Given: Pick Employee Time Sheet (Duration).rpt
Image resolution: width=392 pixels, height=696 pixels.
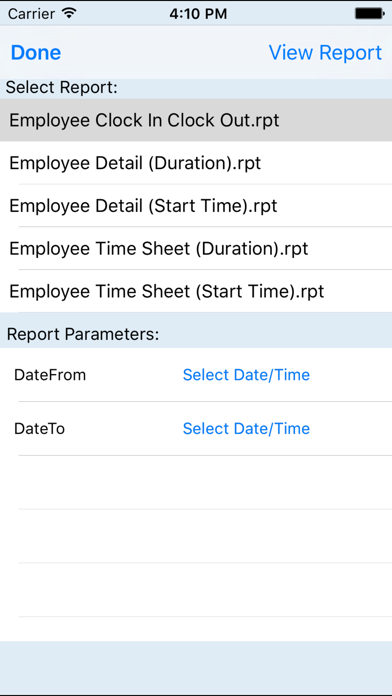Looking at the screenshot, I should pyautogui.click(x=196, y=248).
